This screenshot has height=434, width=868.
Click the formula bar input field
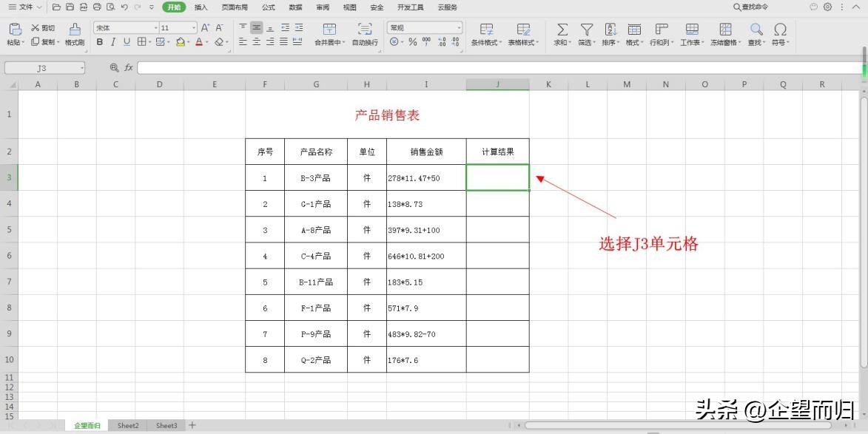(498, 67)
